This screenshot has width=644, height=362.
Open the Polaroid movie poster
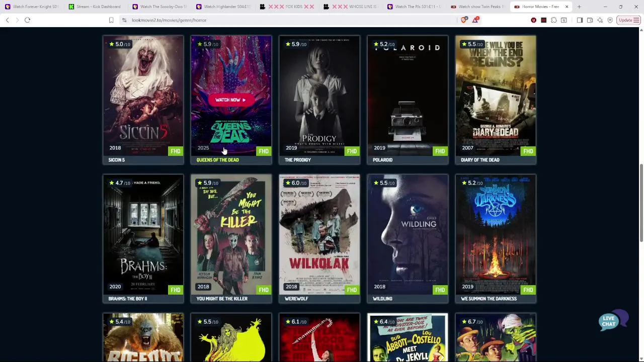[x=408, y=96]
